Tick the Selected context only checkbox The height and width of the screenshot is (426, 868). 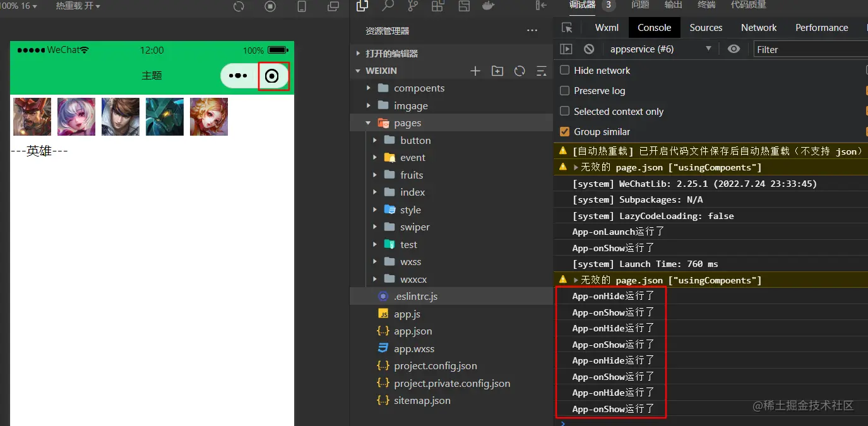tap(565, 111)
